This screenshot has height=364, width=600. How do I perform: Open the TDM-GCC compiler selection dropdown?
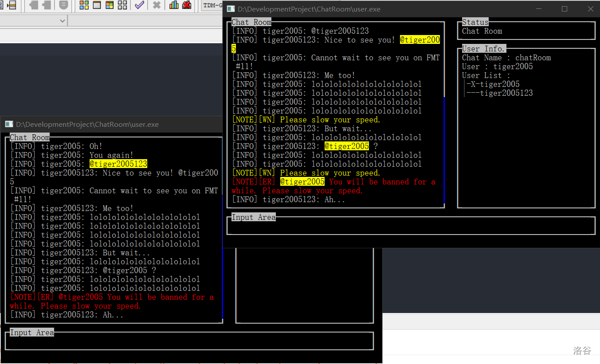tap(213, 5)
